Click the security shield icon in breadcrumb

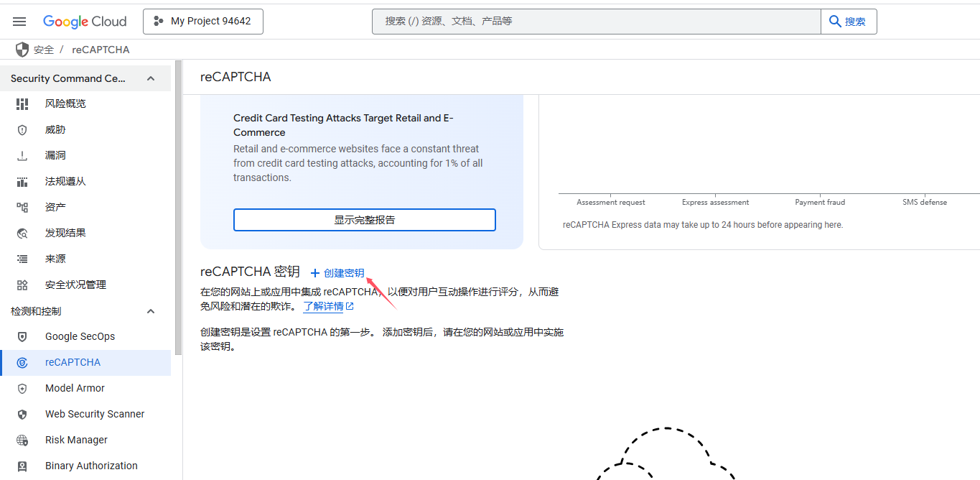22,50
